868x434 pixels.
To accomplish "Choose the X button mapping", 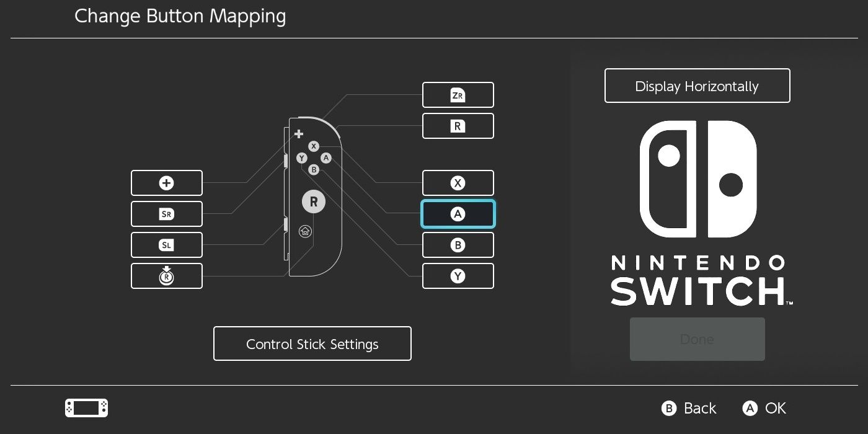I will point(458,183).
